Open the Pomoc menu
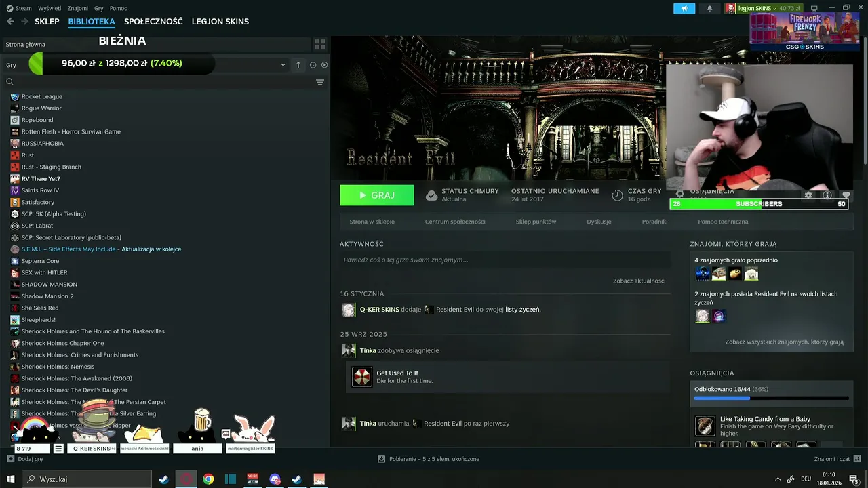The image size is (868, 488). (118, 8)
